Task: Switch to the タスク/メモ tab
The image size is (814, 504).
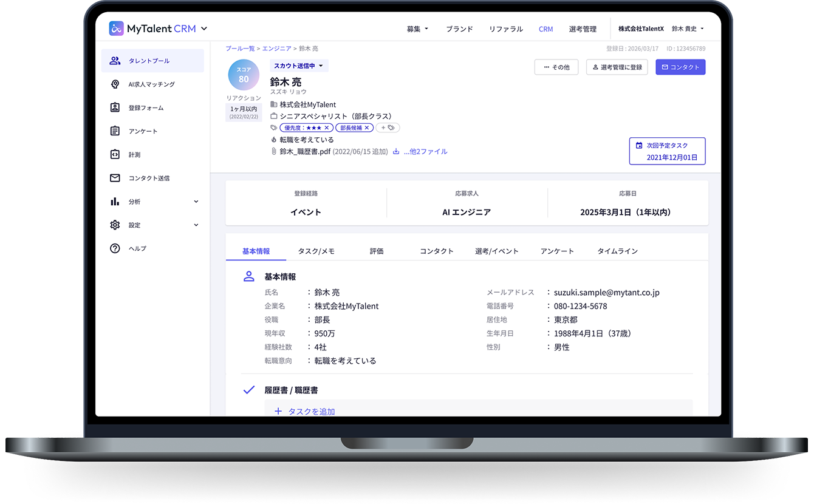Action: click(x=316, y=251)
